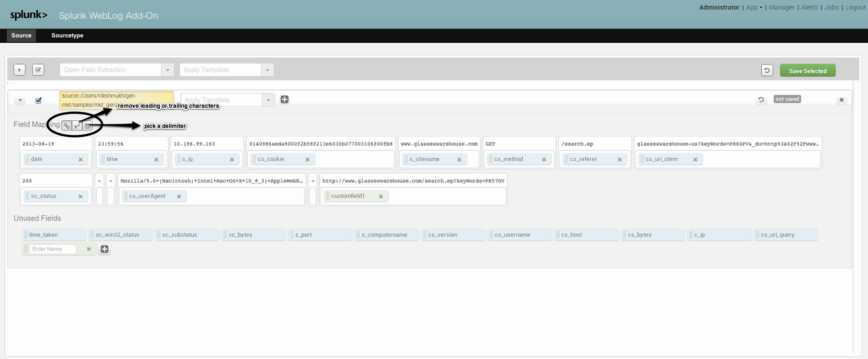The image size is (868, 359).
Task: Click the sample value 2013-08-19
Action: [x=38, y=144]
